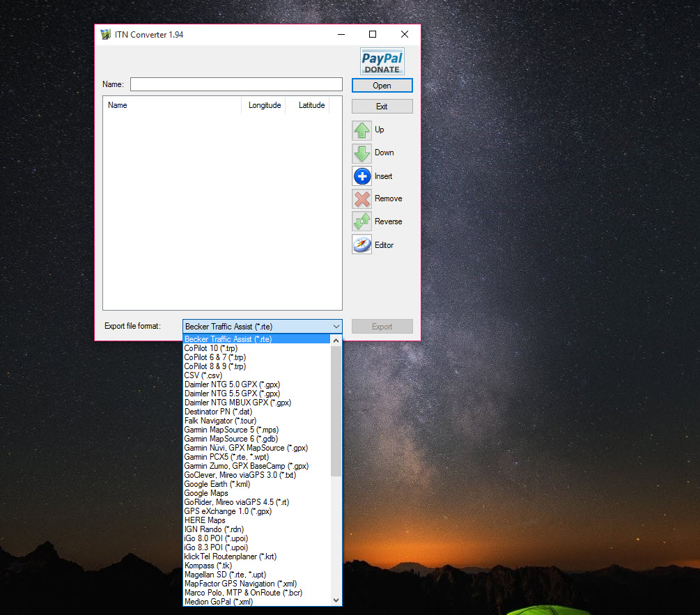The height and width of the screenshot is (615, 700).
Task: Sort by the Latitude column header
Action: click(308, 105)
